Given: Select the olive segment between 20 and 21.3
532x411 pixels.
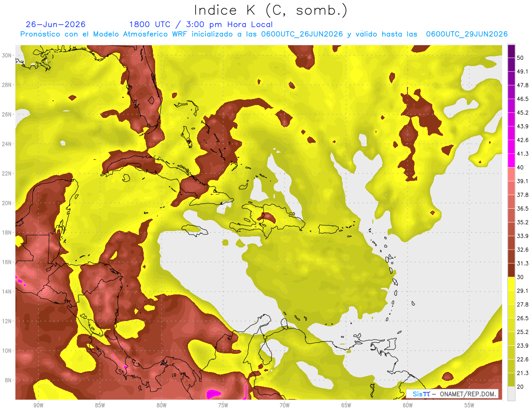Looking at the screenshot, I should pyautogui.click(x=511, y=380).
